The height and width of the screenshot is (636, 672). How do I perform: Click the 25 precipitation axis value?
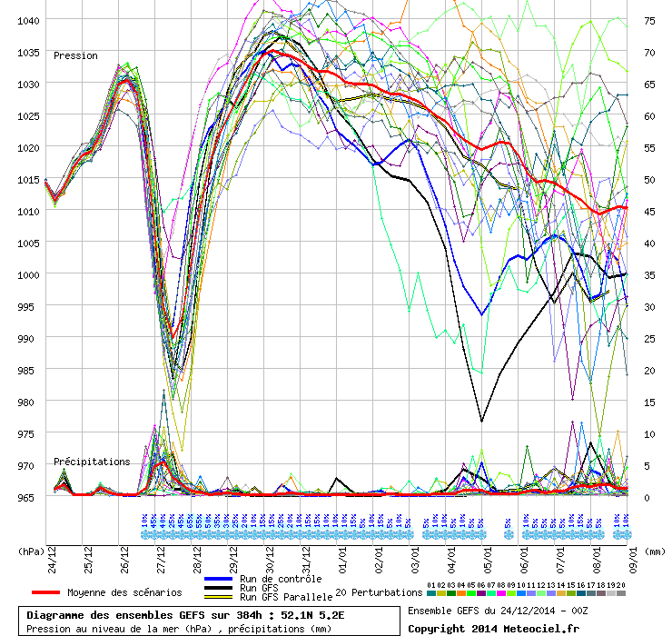pyautogui.click(x=649, y=339)
